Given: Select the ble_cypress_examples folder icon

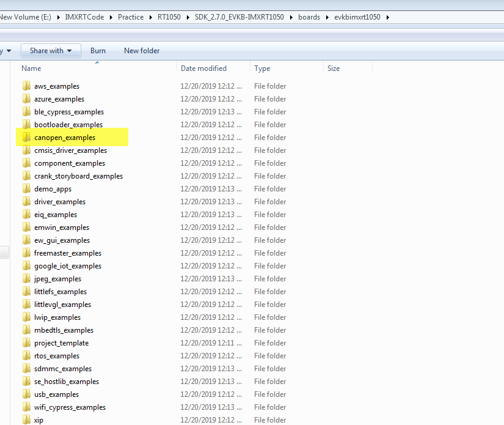Looking at the screenshot, I should pos(27,112).
